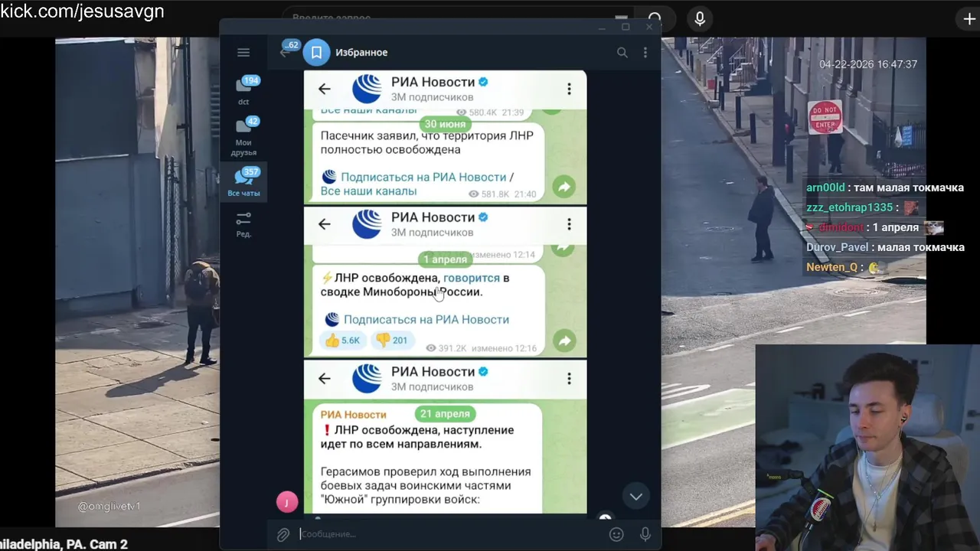The height and width of the screenshot is (551, 980).
Task: Click the Избранное bookmark avatar
Action: 316,53
